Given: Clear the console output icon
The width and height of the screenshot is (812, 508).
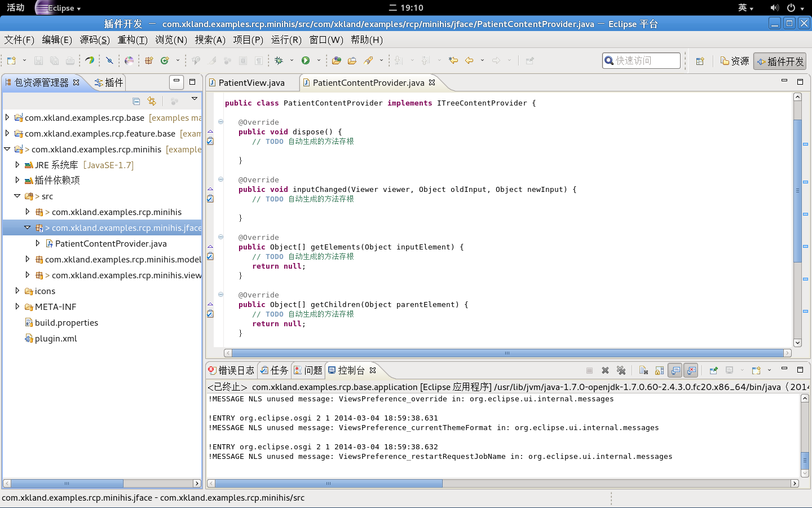Looking at the screenshot, I should tap(643, 370).
